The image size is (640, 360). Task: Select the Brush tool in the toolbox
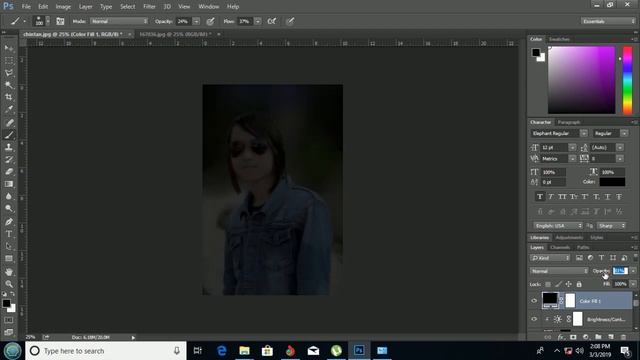[9, 135]
